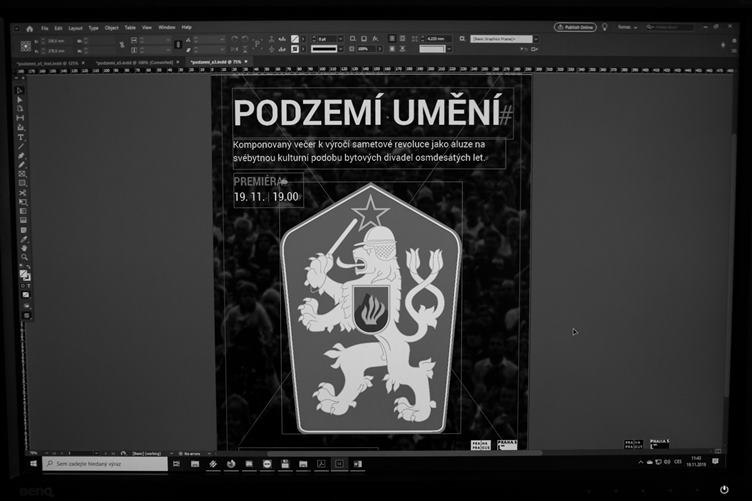
Task: Select the Direct Selection tool
Action: click(20, 100)
